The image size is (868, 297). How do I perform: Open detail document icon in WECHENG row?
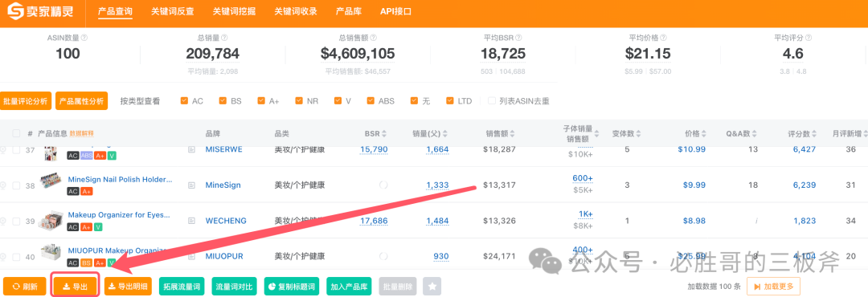click(191, 221)
